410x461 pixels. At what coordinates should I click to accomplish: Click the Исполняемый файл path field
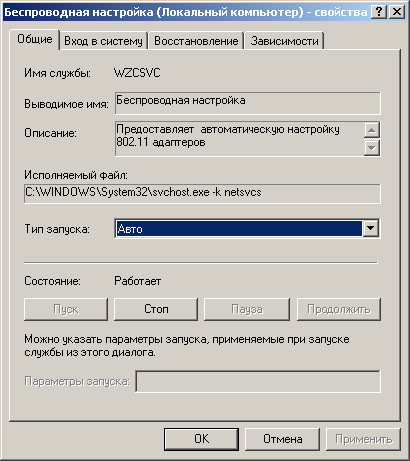pyautogui.click(x=202, y=193)
